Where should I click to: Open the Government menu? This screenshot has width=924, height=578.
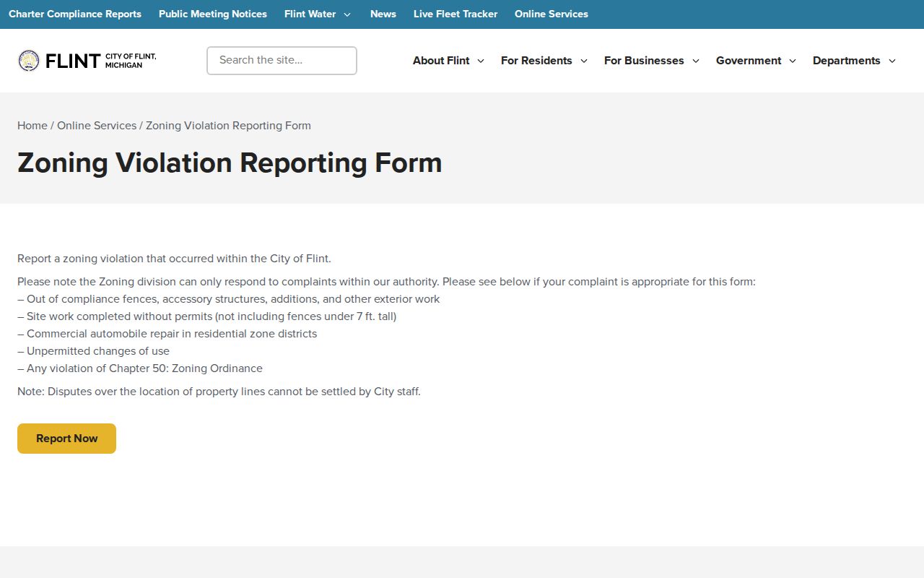[749, 61]
